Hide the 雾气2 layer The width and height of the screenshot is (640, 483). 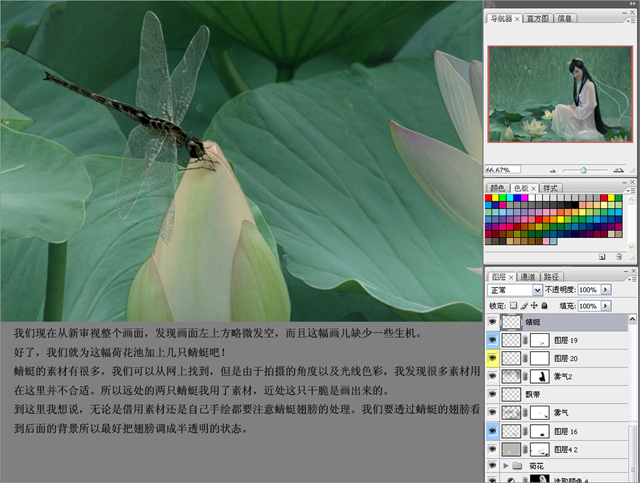point(493,376)
